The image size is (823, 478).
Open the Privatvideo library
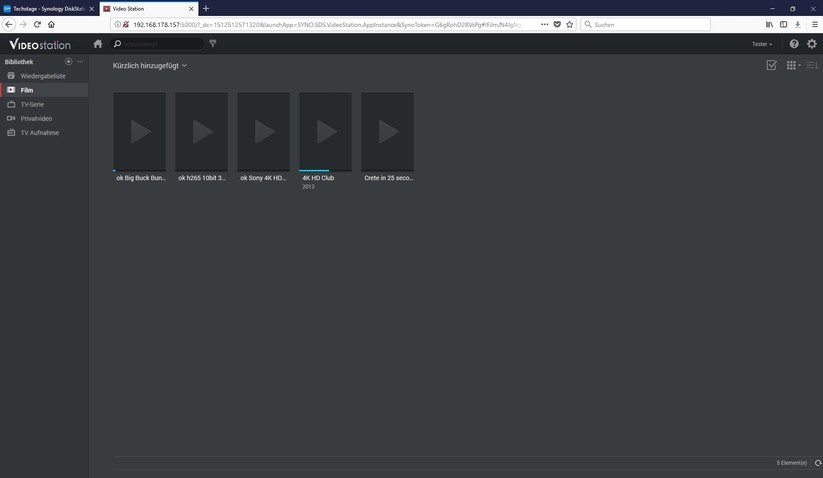[x=36, y=118]
